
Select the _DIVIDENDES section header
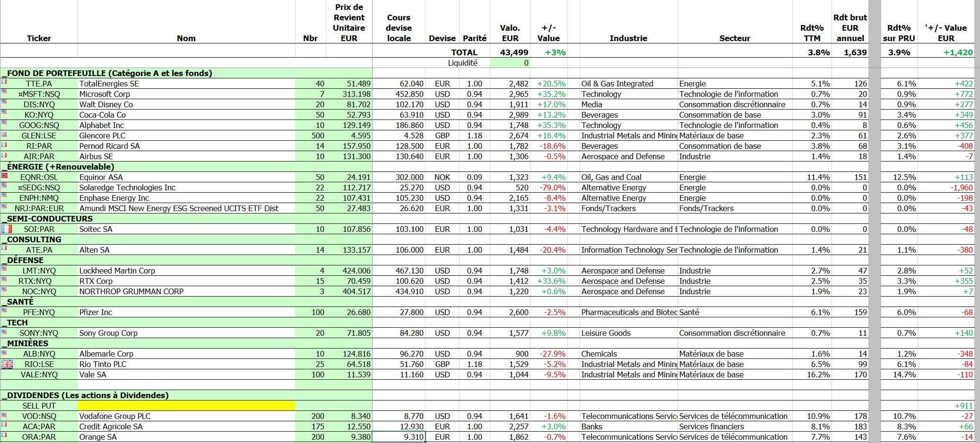[186, 395]
